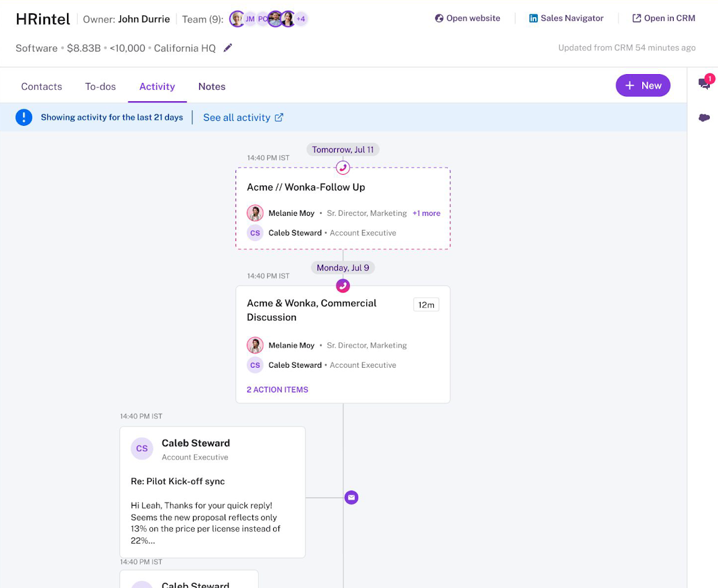This screenshot has width=718, height=588.
Task: Click the external link icon beside Open in CRM
Action: (636, 18)
